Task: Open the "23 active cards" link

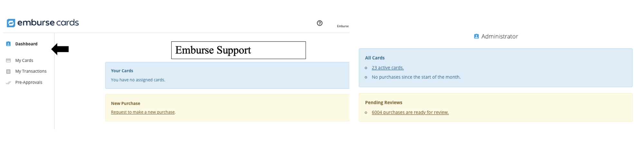Action: coord(387,68)
